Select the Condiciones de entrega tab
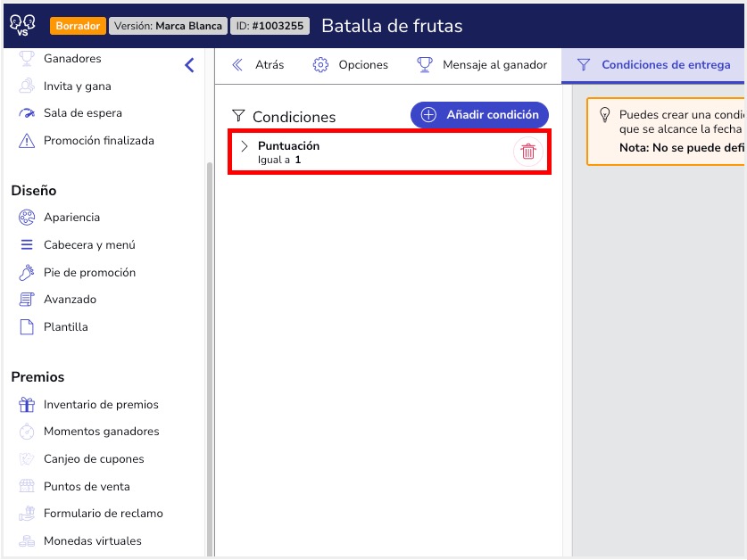Screen dimensions: 747x560 point(654,65)
